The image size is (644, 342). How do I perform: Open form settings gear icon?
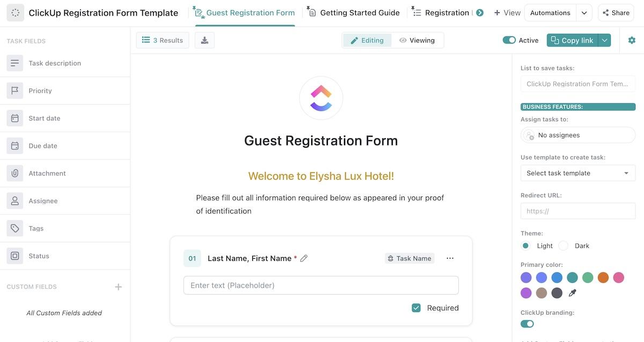[x=632, y=40]
